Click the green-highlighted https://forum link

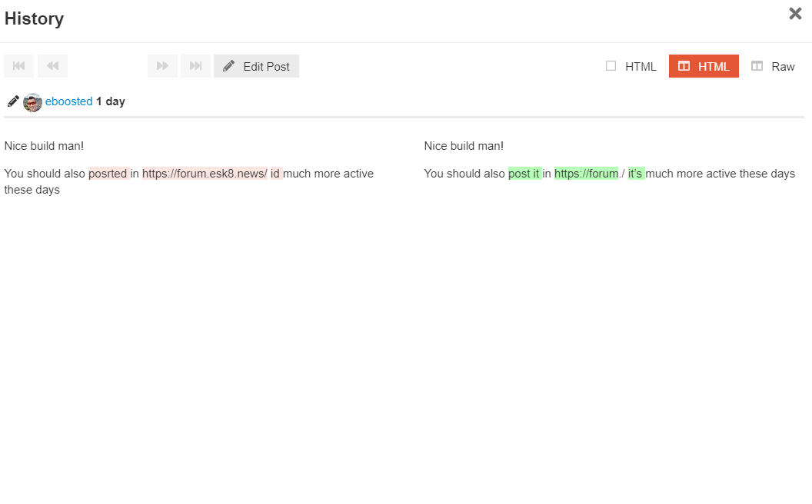click(586, 174)
